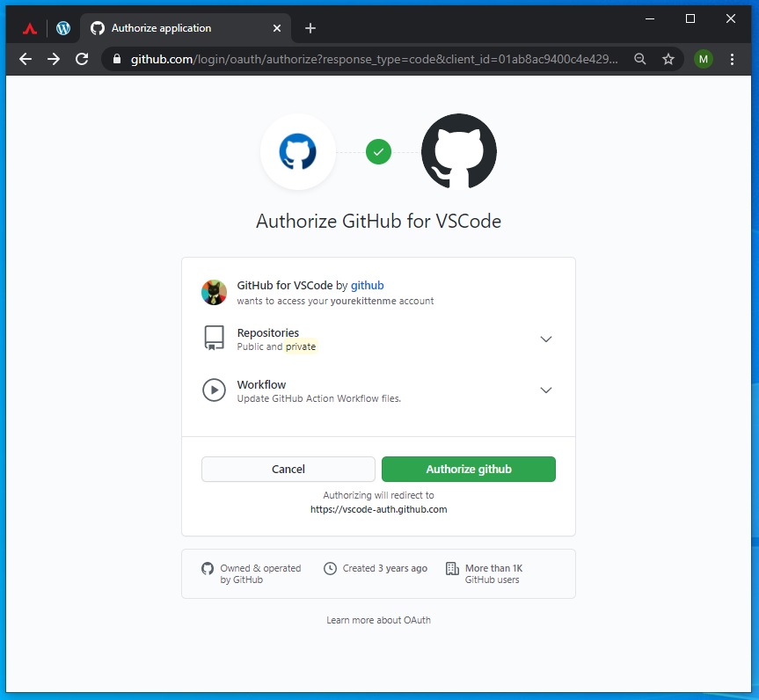This screenshot has width=759, height=700.
Task: Click the Authorize github button
Action: pyautogui.click(x=468, y=469)
